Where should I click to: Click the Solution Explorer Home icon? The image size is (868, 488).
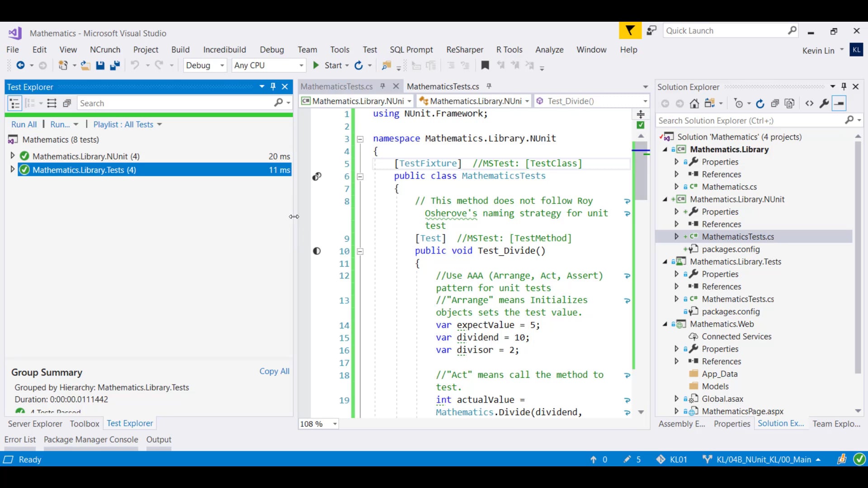(x=694, y=103)
